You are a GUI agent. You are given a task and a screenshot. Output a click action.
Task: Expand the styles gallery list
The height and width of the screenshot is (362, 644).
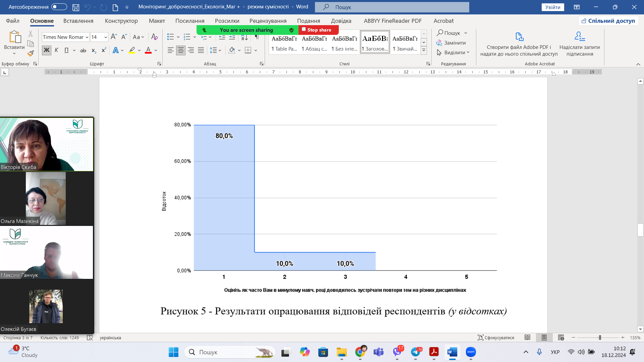click(424, 50)
